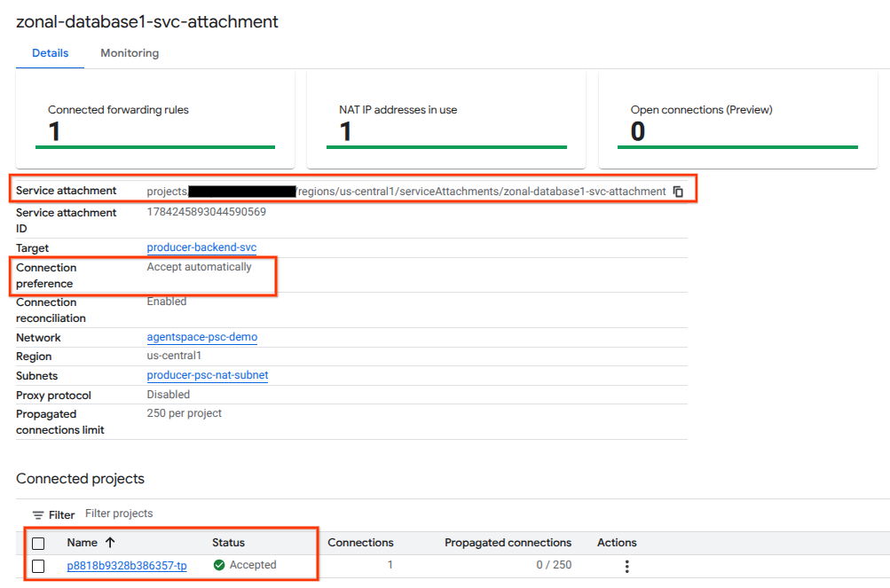Image resolution: width=890 pixels, height=588 pixels.
Task: Click the Connected forwarding rules card
Action: (x=155, y=120)
